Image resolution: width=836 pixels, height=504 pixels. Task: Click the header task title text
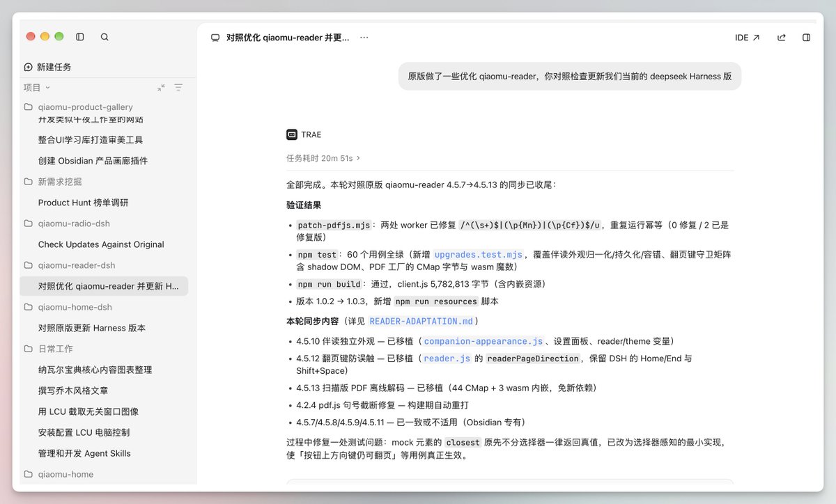288,38
